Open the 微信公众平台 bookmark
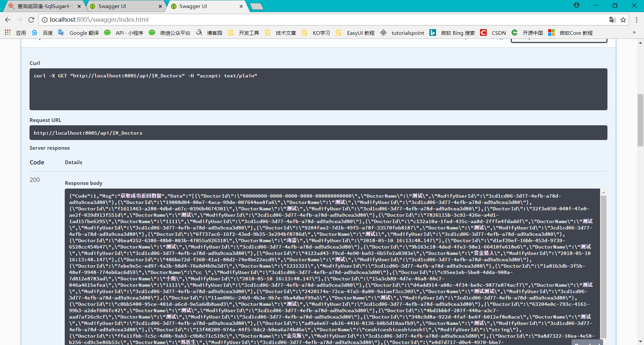This screenshot has width=644, height=345. (170, 33)
